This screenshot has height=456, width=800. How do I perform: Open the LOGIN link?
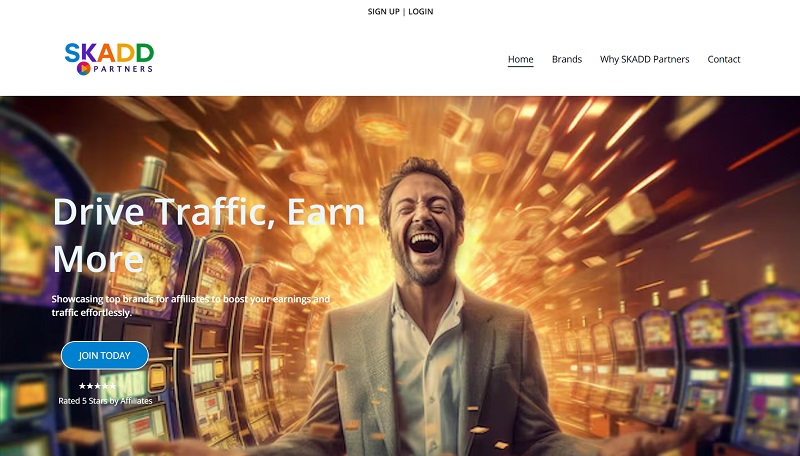(x=420, y=11)
